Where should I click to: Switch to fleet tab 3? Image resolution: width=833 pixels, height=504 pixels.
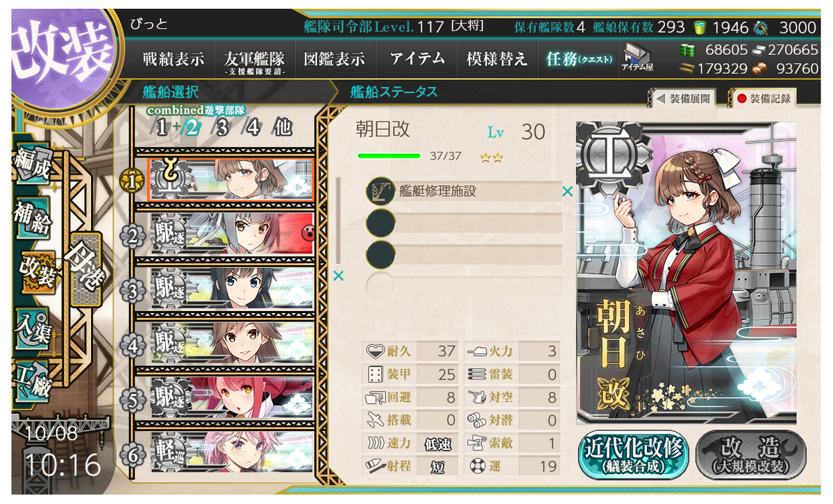pos(221,128)
